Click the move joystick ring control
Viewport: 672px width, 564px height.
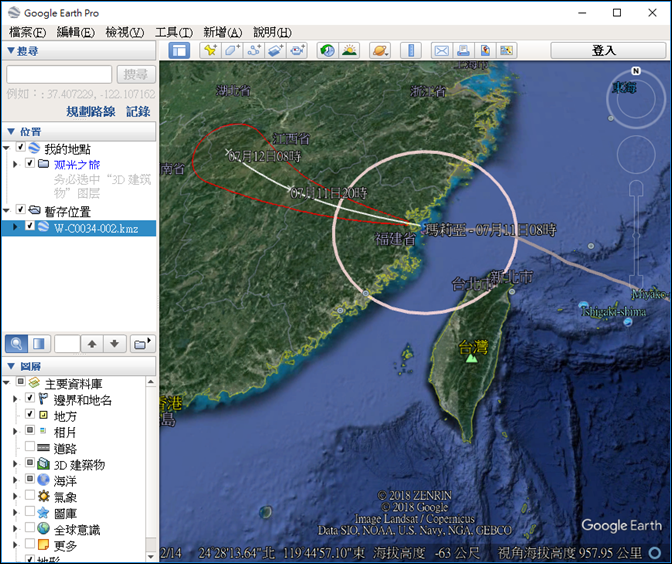point(636,154)
